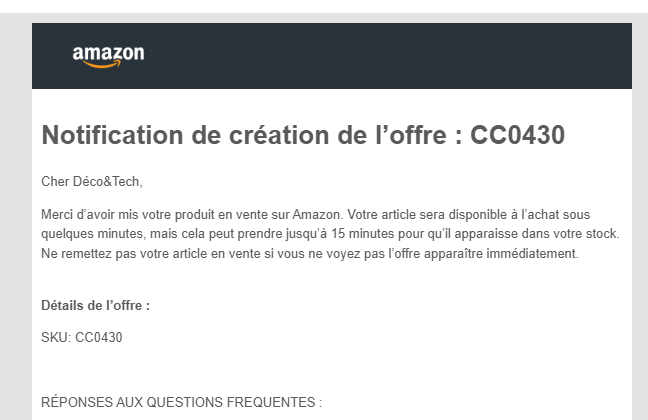The image size is (648, 420).
Task: Select the heading Notification de création de l'offre
Action: 303,135
